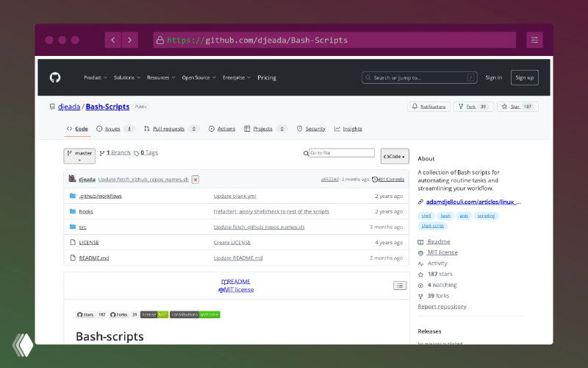The image size is (588, 368).
Task: Open the 'Create LICENSE' commit message
Action: coord(232,243)
